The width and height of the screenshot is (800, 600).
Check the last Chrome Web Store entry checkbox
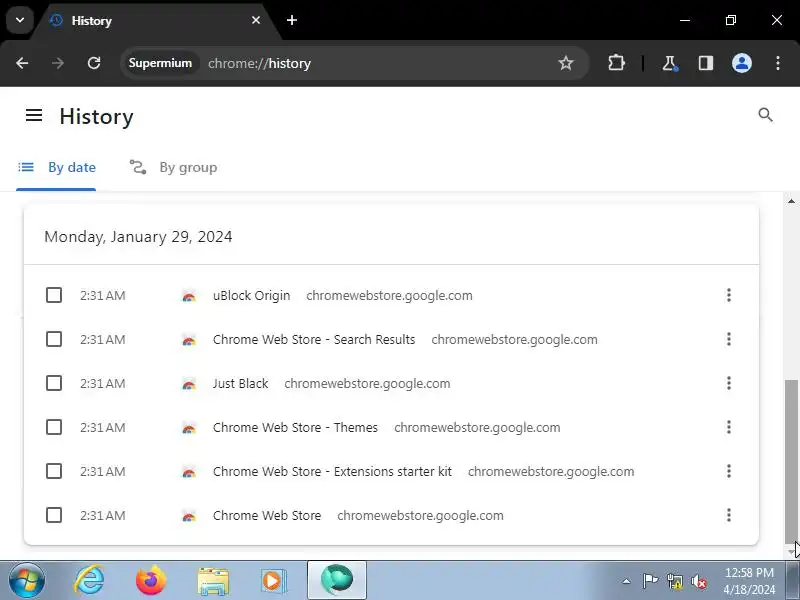(54, 515)
